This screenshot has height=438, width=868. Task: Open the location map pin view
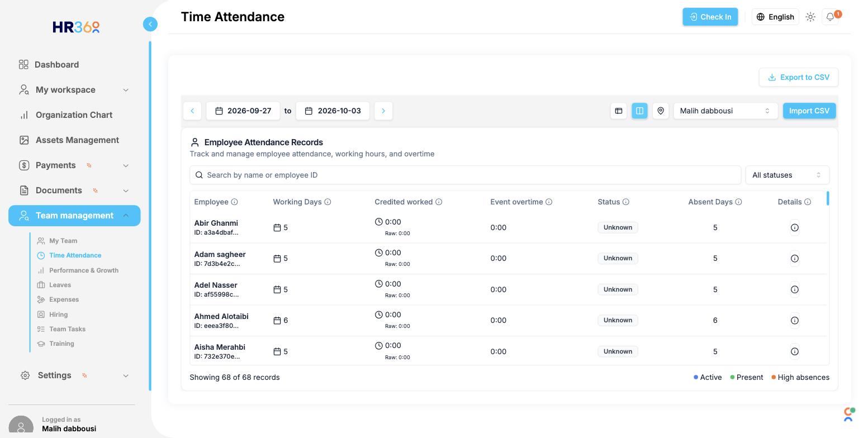pyautogui.click(x=661, y=111)
